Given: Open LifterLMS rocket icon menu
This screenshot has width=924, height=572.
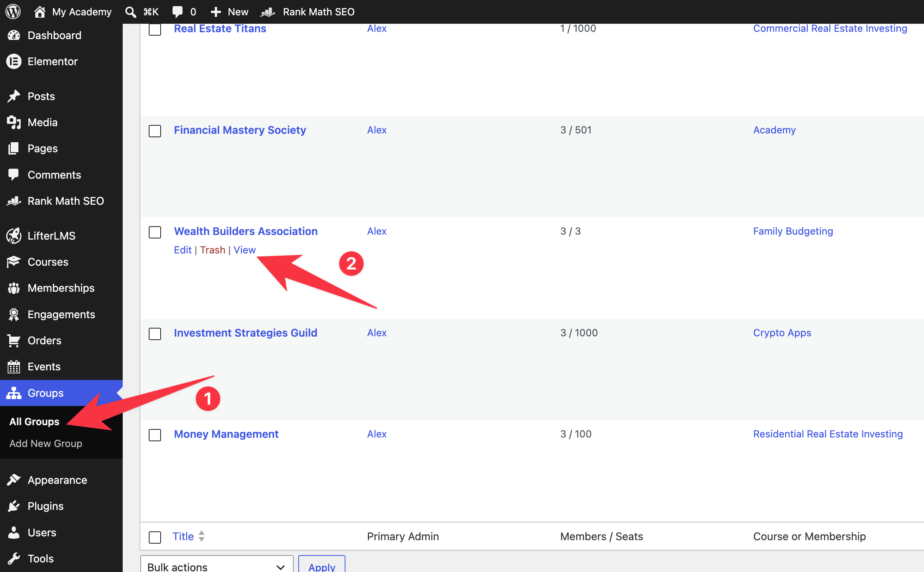Looking at the screenshot, I should pos(14,236).
